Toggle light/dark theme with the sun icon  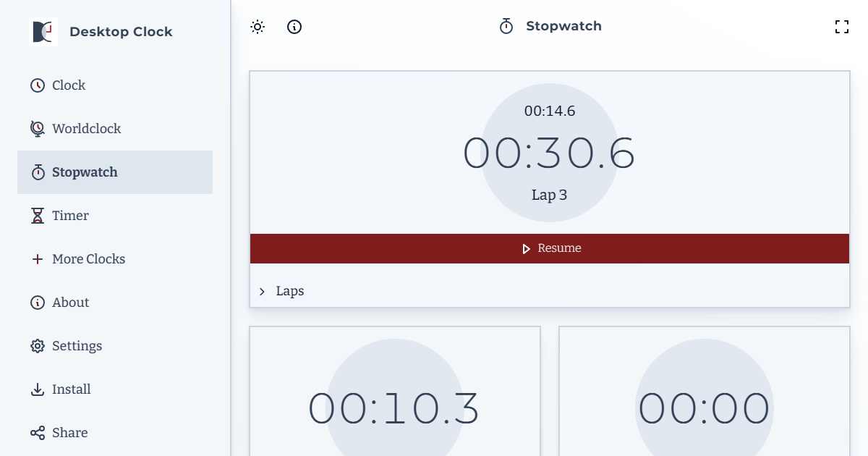tap(257, 26)
